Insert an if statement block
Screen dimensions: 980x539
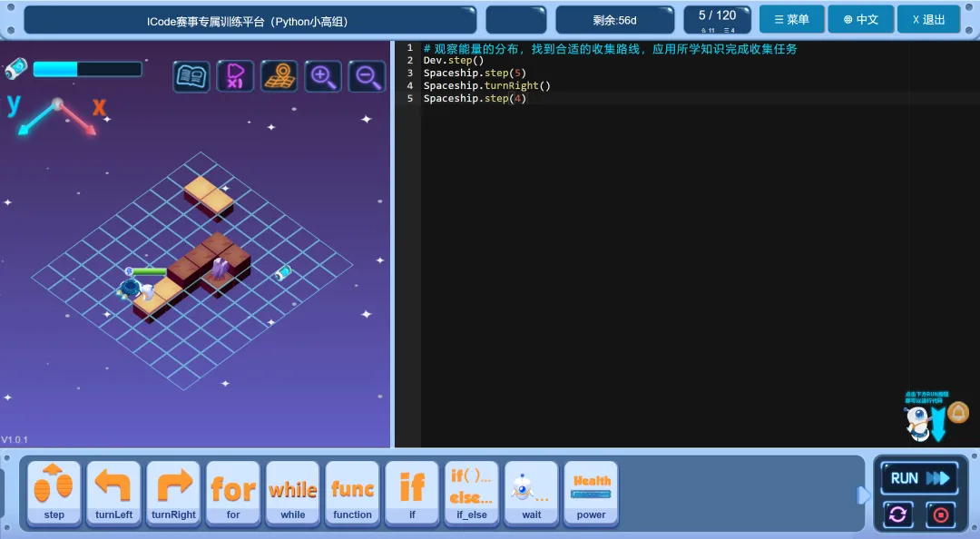412,493
